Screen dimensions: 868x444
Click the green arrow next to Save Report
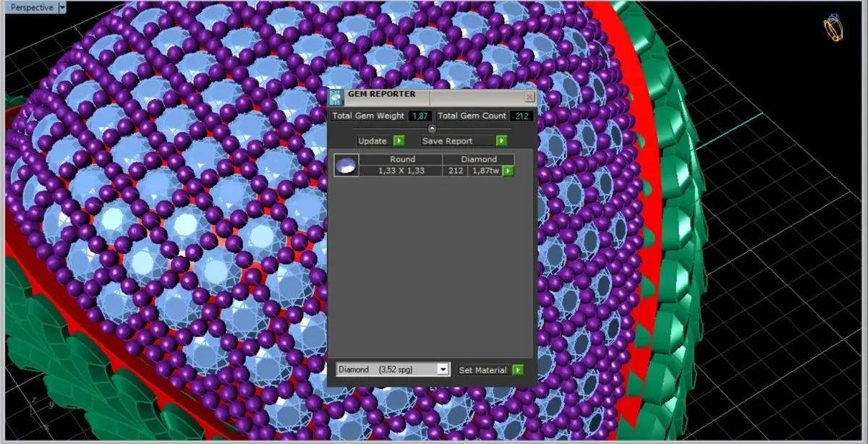[x=501, y=141]
